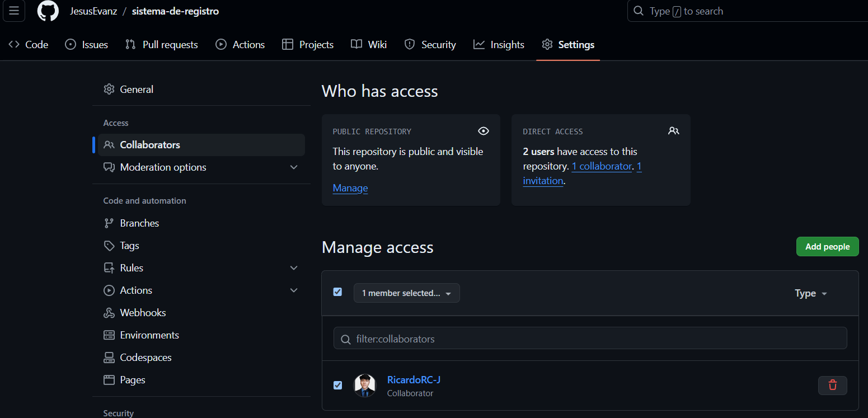Viewport: 868px width, 418px height.
Task: Click the 'DIRECT ACCESS' card title
Action: pyautogui.click(x=553, y=131)
